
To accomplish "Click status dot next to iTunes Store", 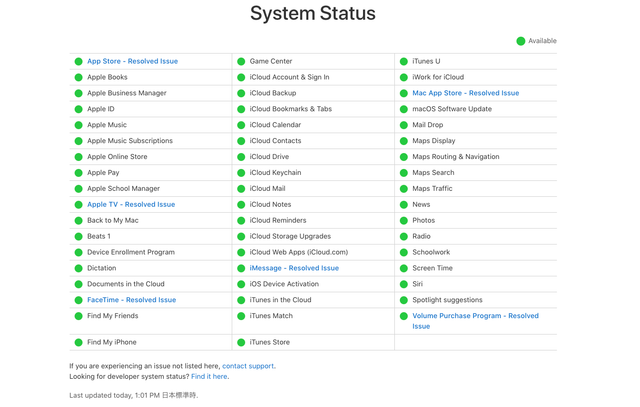I will [241, 343].
